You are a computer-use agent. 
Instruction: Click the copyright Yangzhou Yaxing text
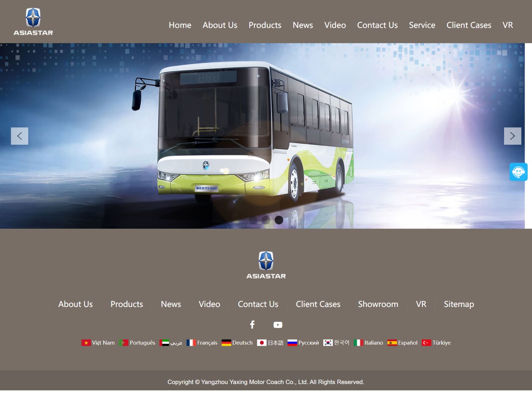point(266,382)
